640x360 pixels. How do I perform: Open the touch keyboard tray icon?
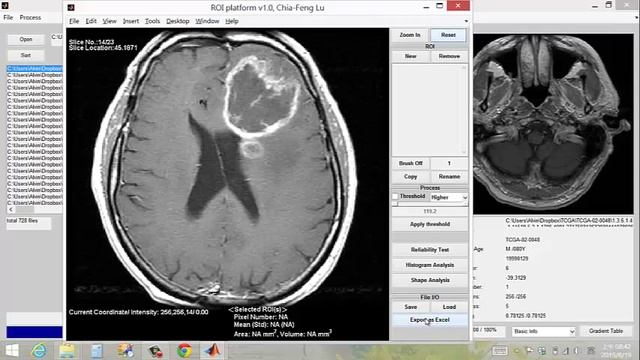coord(500,351)
